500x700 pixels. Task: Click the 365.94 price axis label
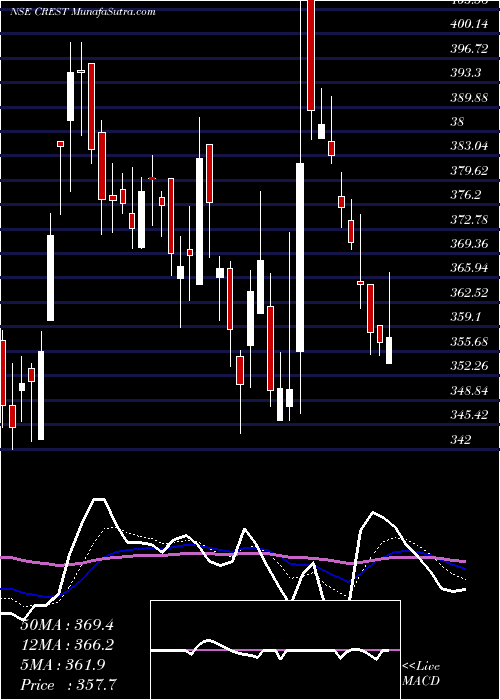point(469,268)
